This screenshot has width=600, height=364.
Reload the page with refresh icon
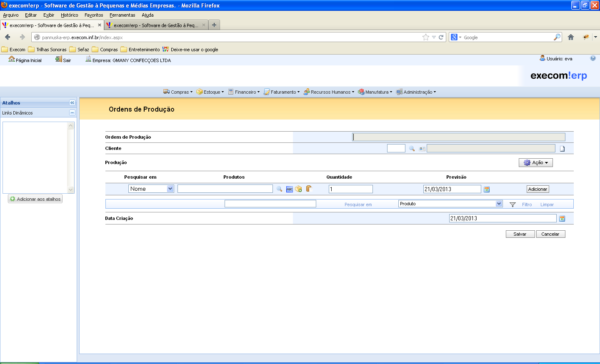441,37
